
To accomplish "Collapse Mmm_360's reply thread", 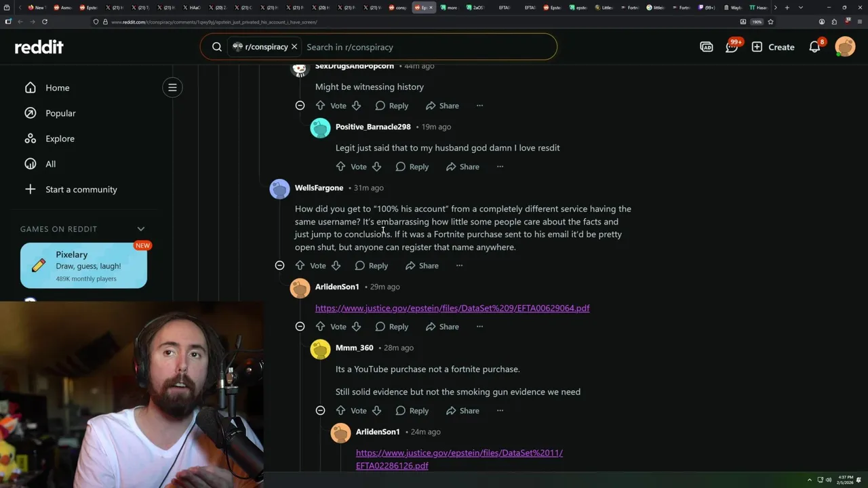I will point(320,411).
